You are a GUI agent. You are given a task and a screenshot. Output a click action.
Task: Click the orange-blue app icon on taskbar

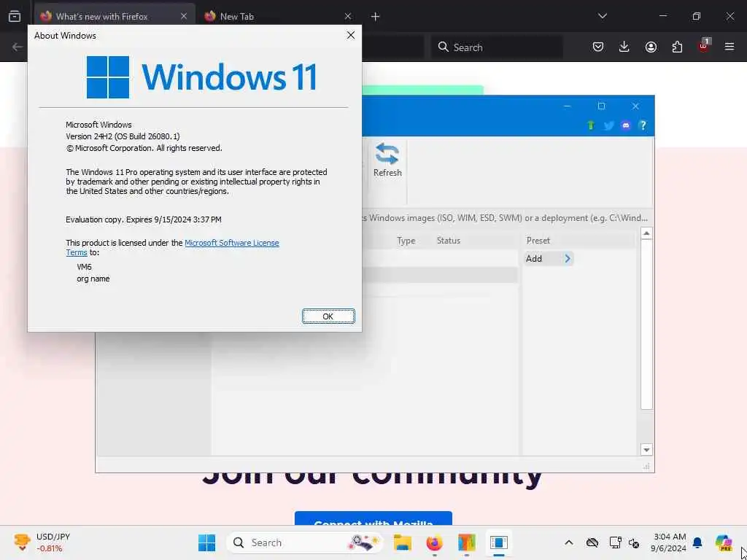[x=466, y=542]
